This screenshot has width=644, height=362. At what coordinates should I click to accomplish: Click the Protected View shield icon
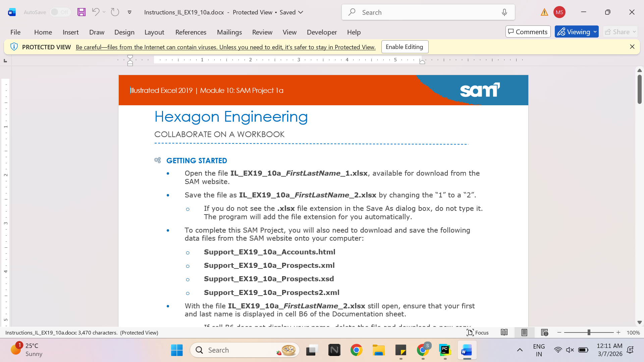14,47
